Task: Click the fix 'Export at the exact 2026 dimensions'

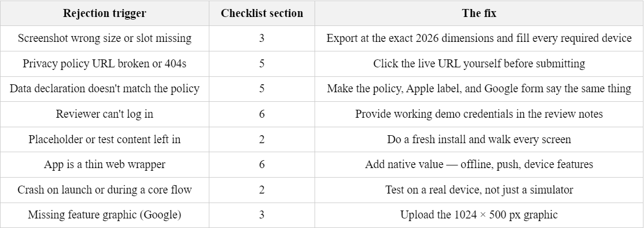Action: pyautogui.click(x=479, y=38)
